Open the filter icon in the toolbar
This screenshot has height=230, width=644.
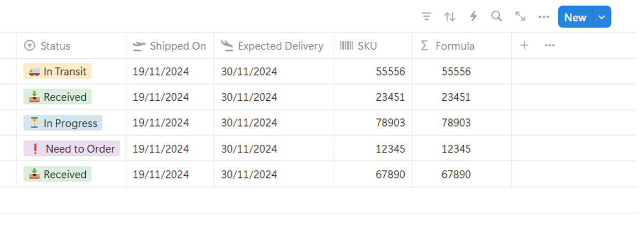pyautogui.click(x=427, y=17)
